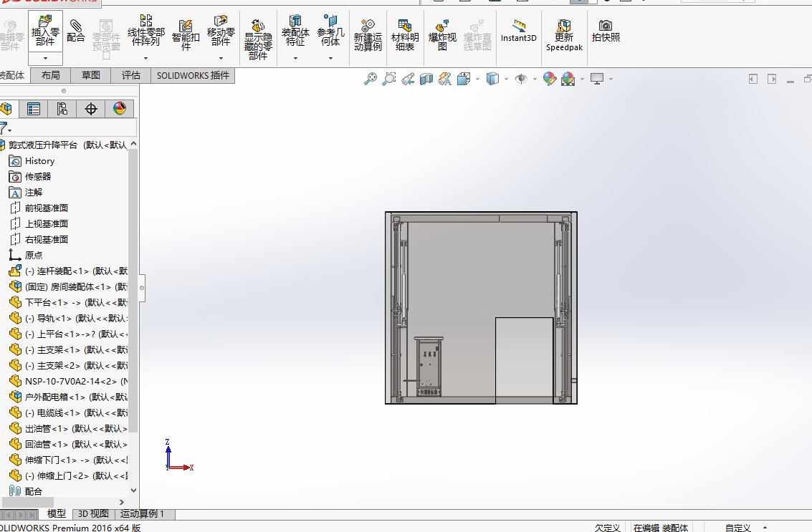Switch to Model (模型) bottom tab
The image size is (812, 532).
[57, 514]
